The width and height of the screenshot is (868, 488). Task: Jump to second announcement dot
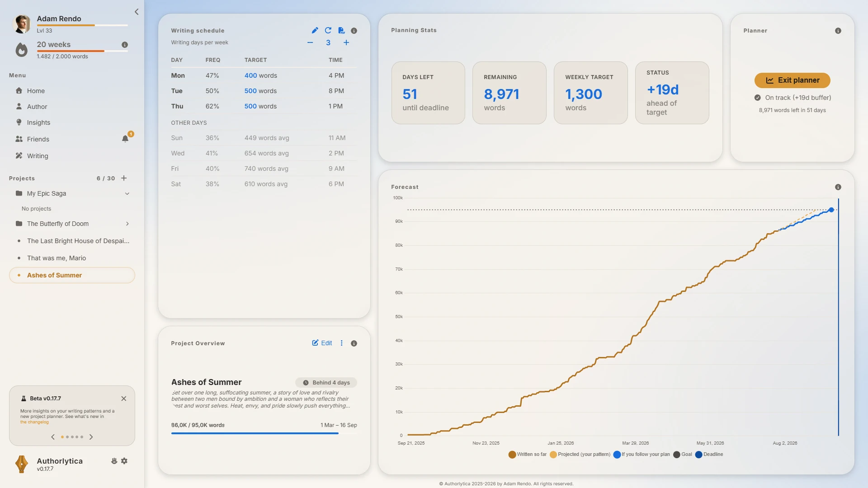coord(67,437)
